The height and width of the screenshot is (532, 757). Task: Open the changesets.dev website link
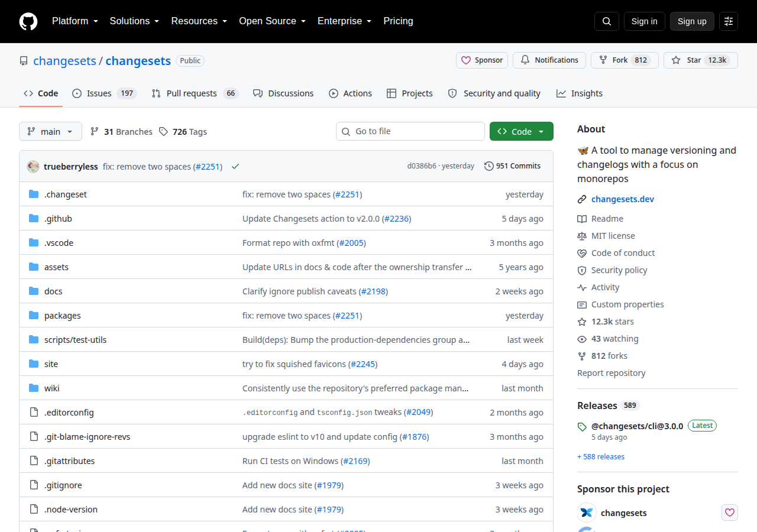[623, 199]
